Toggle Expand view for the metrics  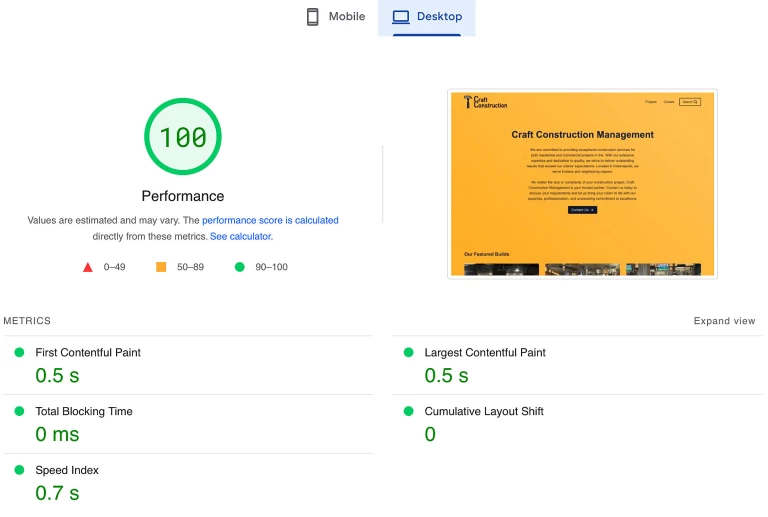click(724, 321)
